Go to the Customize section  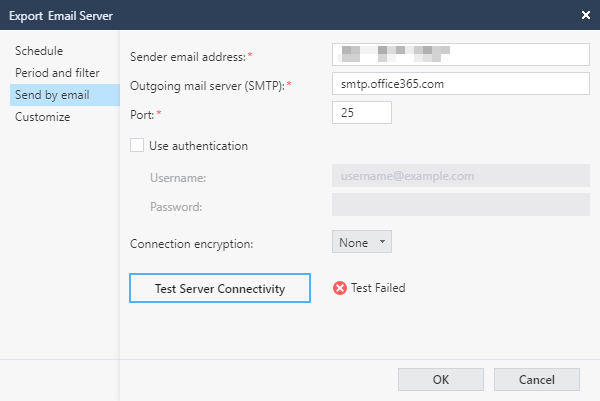[x=42, y=117]
